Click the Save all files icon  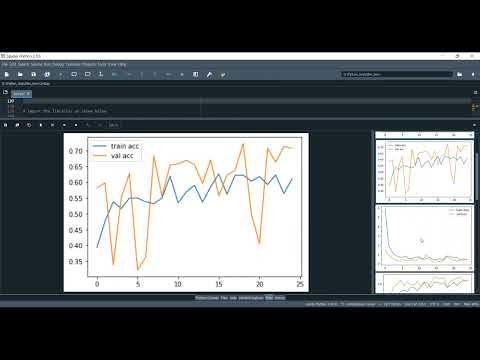pyautogui.click(x=47, y=74)
